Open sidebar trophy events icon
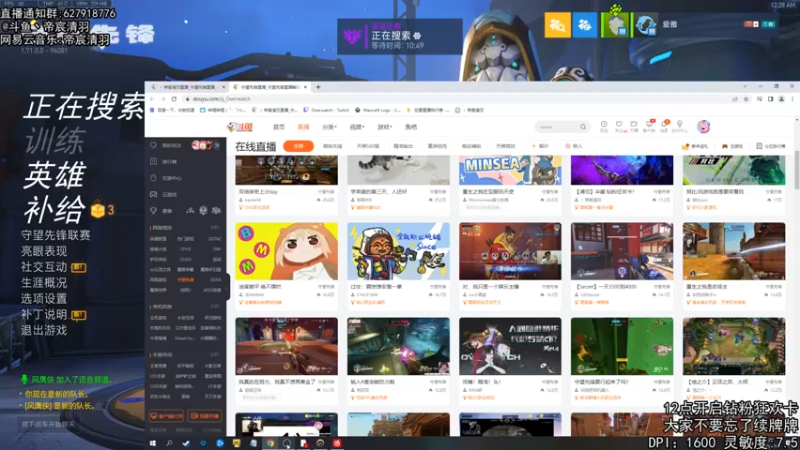The height and width of the screenshot is (450, 800). coord(154,211)
